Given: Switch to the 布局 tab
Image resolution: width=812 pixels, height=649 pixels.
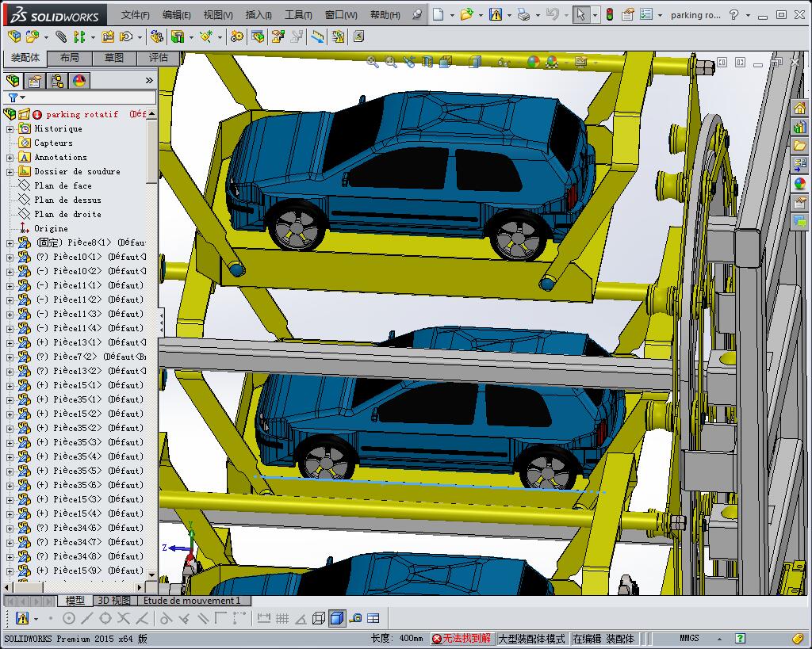Looking at the screenshot, I should pyautogui.click(x=70, y=58).
